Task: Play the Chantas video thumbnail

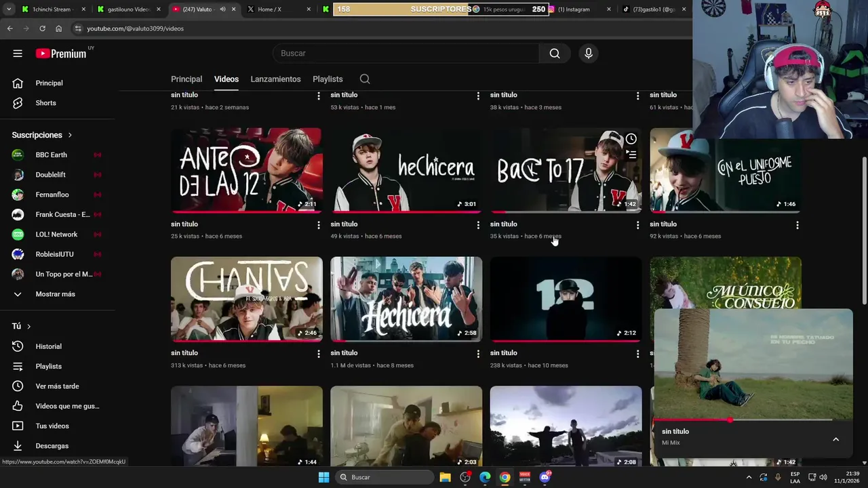Action: click(x=247, y=299)
